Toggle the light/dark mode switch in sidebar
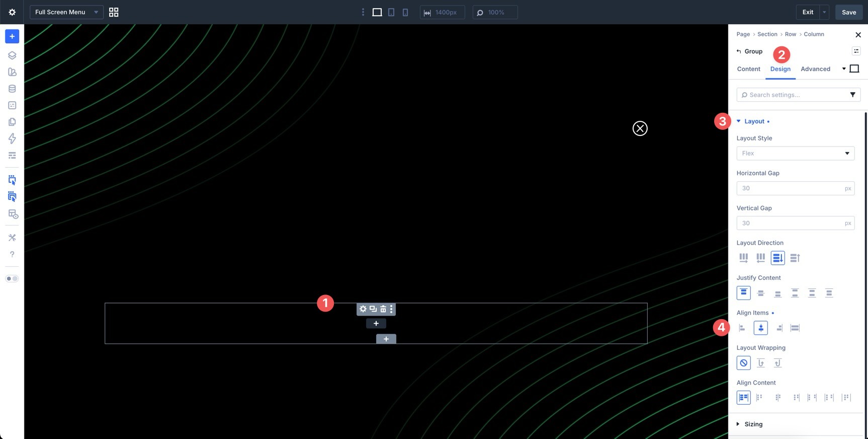The image size is (868, 439). [12, 278]
